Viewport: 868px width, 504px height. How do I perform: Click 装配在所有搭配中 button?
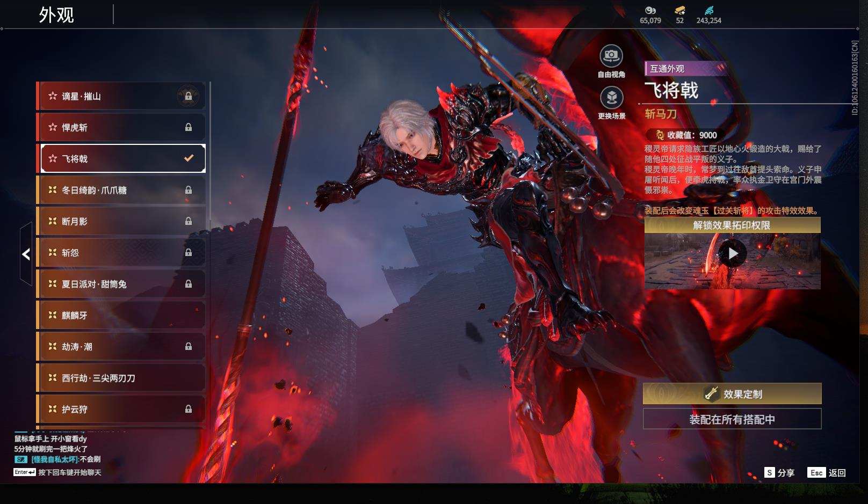coord(732,419)
